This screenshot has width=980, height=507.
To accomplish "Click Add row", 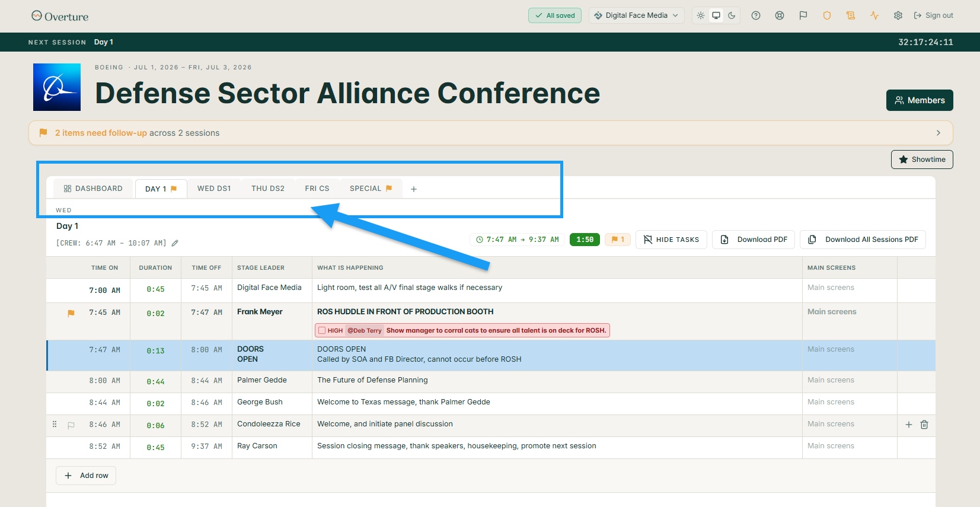I will coord(86,476).
